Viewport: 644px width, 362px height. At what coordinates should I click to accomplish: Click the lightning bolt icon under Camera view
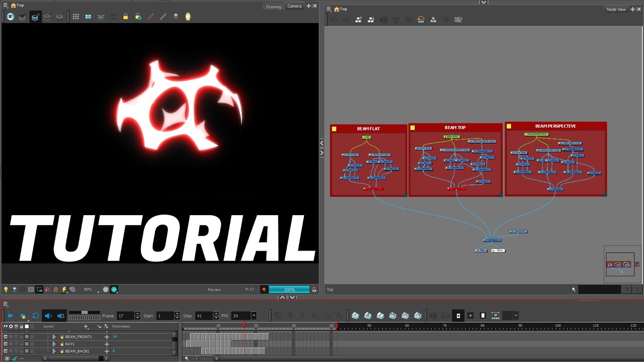click(x=64, y=290)
